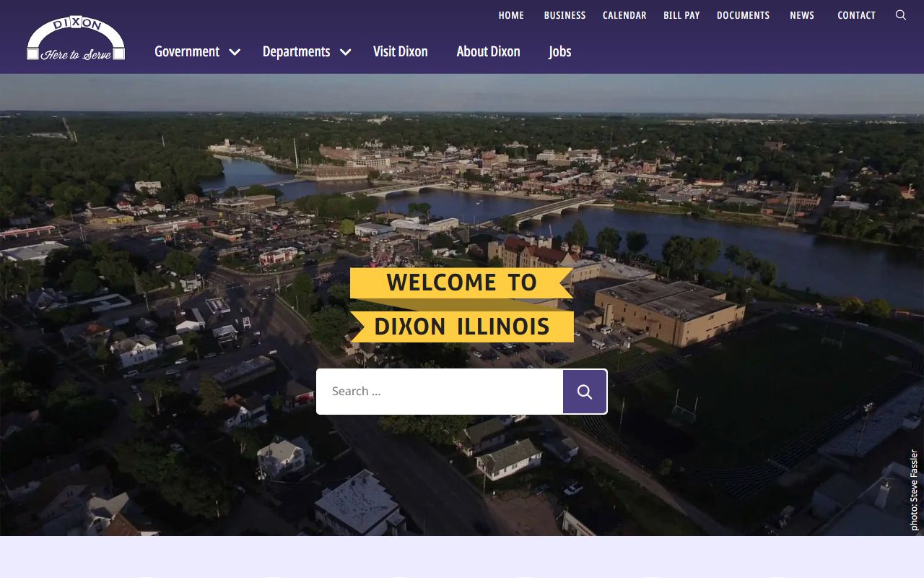Click the Dixon Here to Serve logo
This screenshot has width=924, height=578.
(x=76, y=38)
